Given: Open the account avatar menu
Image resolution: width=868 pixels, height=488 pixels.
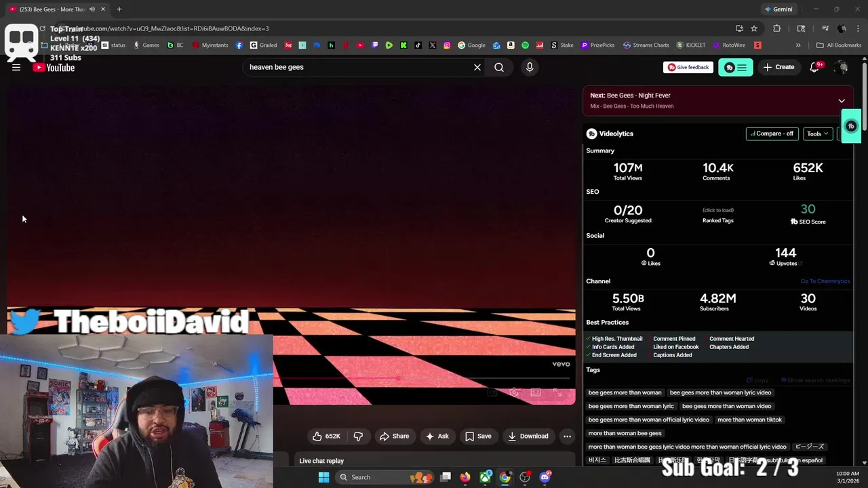Looking at the screenshot, I should (841, 67).
